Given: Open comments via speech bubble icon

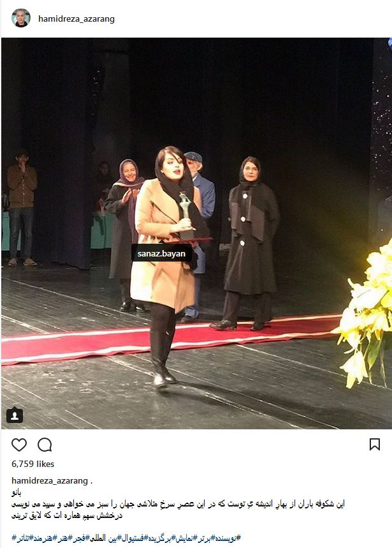Looking at the screenshot, I should [45, 445].
